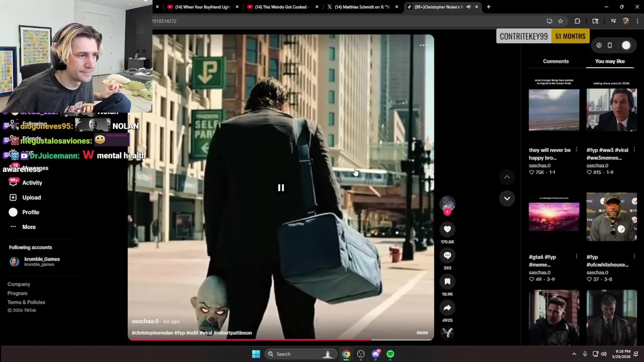644x362 pixels.
Task: Open the Chrome profile avatar
Action: [625, 21]
